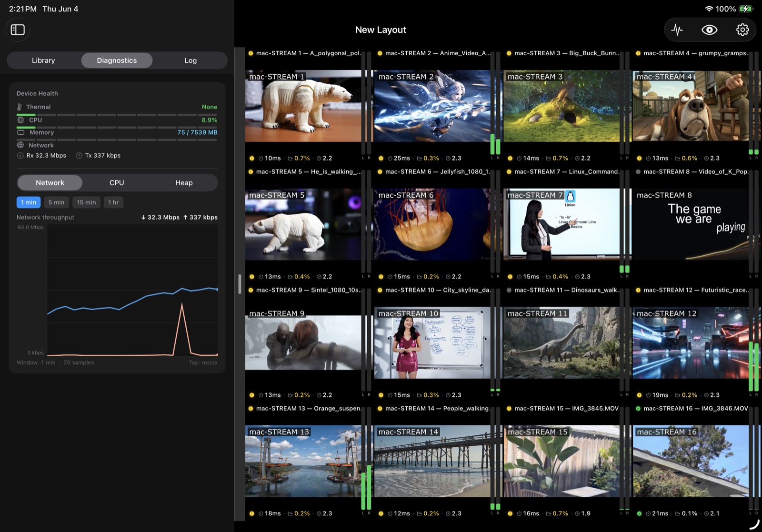The image size is (762, 532).
Task: Click the Thermal level bar
Action: pos(117,115)
